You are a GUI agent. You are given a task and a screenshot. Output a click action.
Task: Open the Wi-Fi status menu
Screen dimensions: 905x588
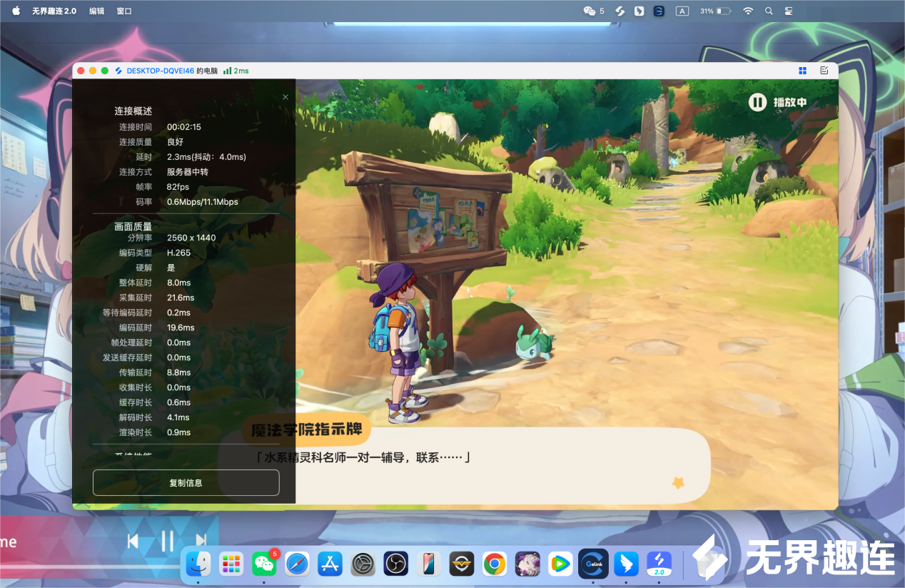[x=748, y=11]
